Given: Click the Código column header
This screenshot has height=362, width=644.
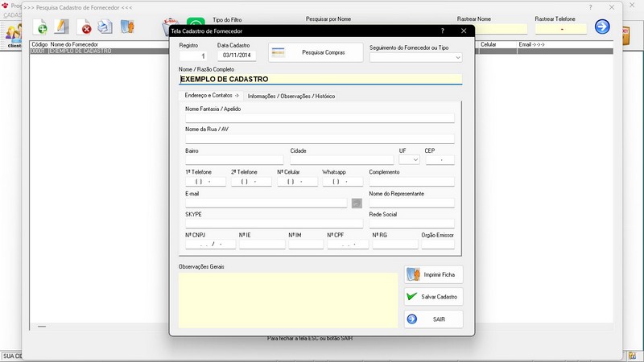Looking at the screenshot, I should 39,44.
